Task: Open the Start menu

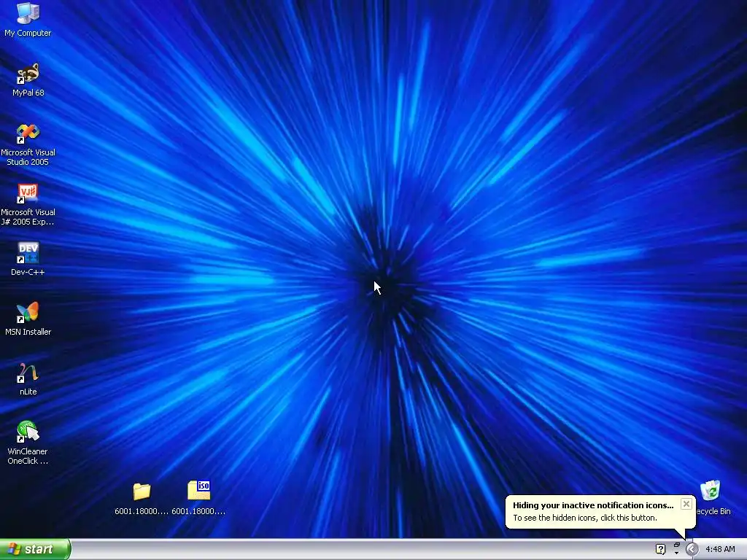Action: point(35,549)
